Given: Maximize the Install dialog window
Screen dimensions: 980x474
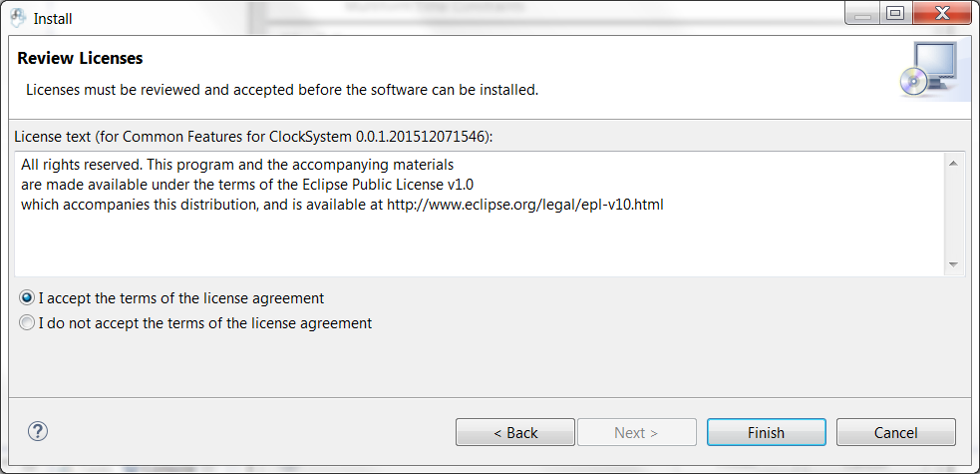Looking at the screenshot, I should pyautogui.click(x=894, y=15).
